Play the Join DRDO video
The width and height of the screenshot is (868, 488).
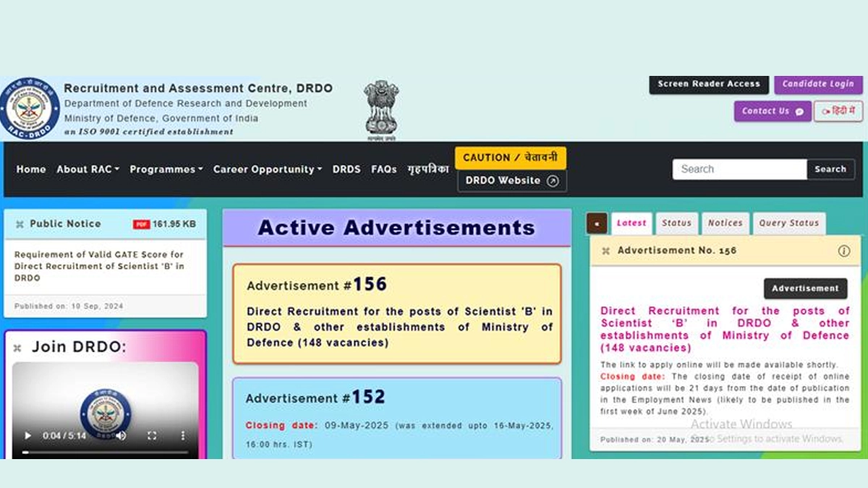(x=28, y=436)
